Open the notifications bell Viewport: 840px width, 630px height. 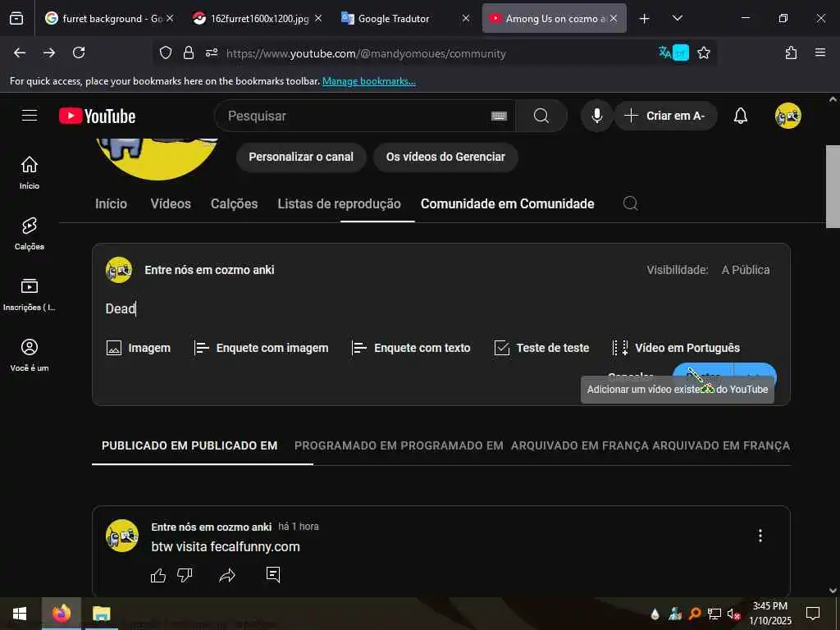pos(741,116)
